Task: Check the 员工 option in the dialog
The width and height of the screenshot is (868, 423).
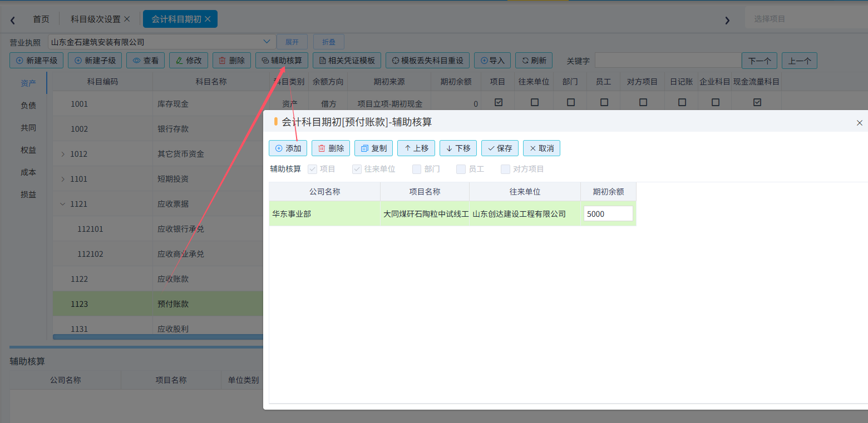Action: coord(461,169)
